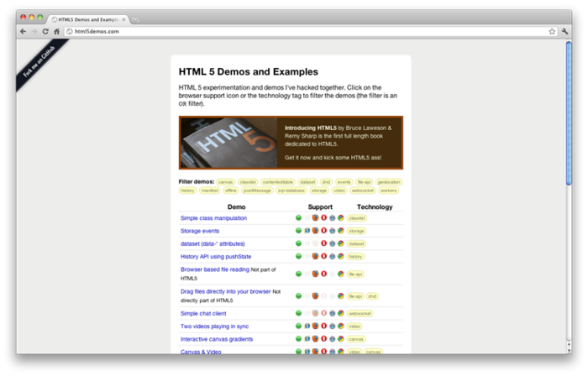Click the Firefox icon in Interactive canvas gradients row
The image size is (588, 376).
click(x=315, y=338)
